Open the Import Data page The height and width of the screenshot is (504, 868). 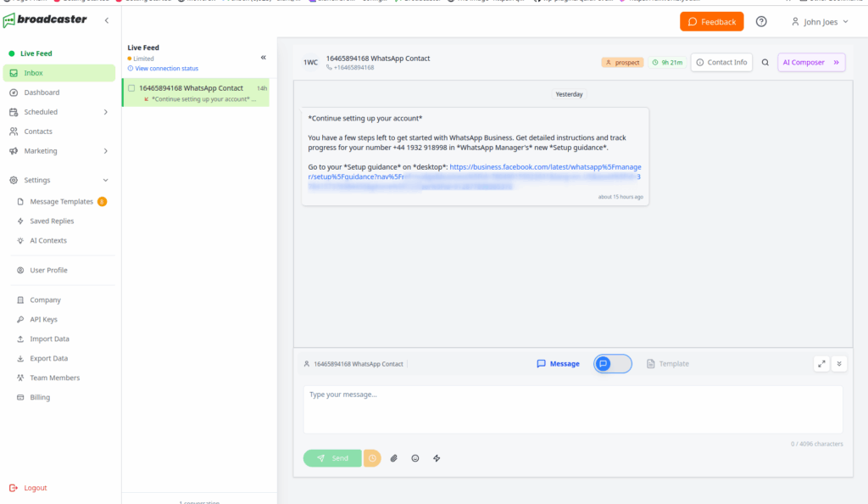tap(49, 339)
